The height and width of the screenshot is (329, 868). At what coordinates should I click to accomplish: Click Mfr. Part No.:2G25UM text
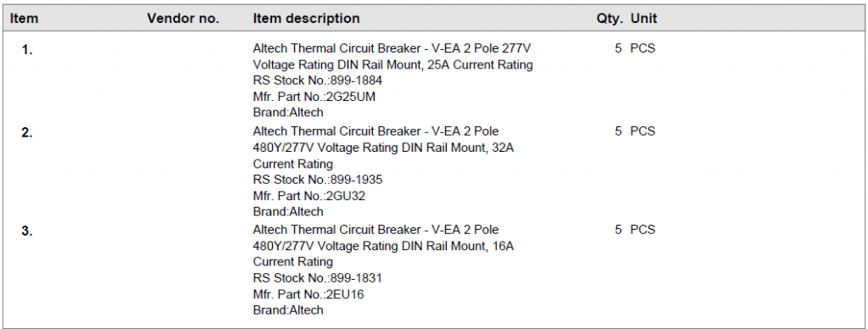(314, 97)
